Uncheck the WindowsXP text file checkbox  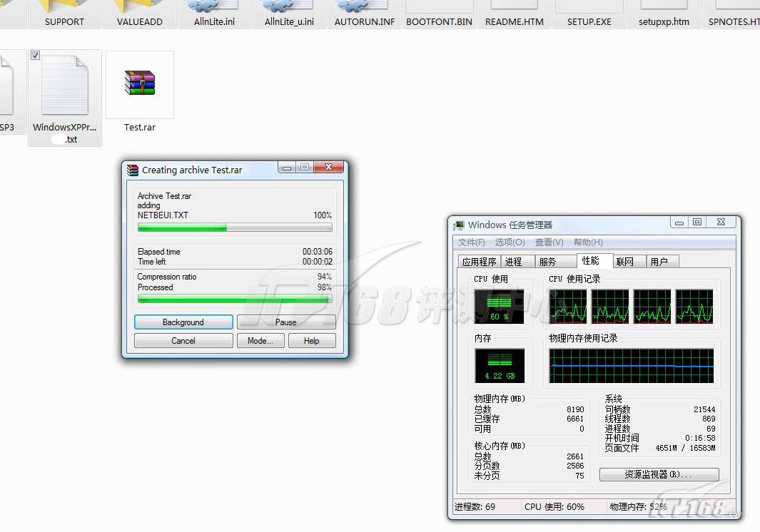36,56
